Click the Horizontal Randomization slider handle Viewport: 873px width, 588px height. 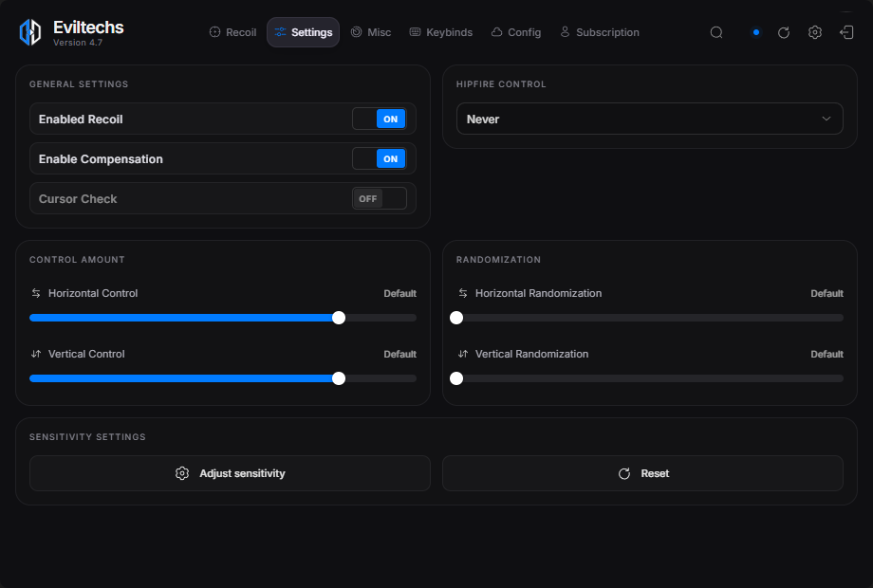click(x=456, y=318)
